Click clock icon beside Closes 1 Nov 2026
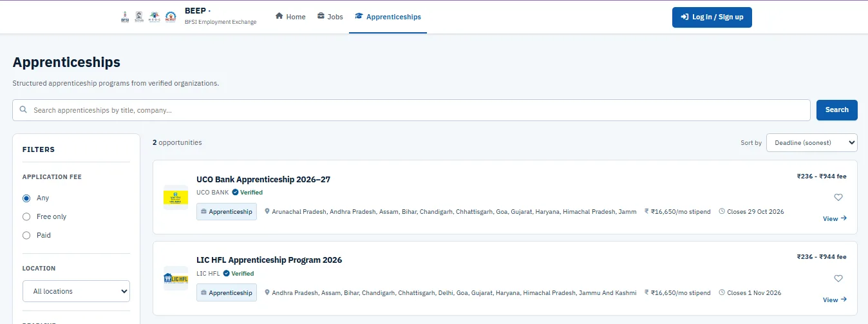 click(x=722, y=292)
